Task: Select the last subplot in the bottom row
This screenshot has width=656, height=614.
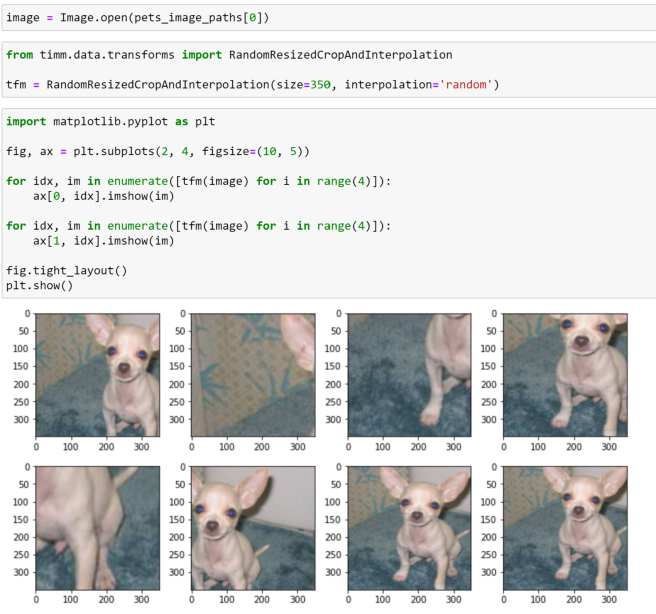Action: (565, 528)
